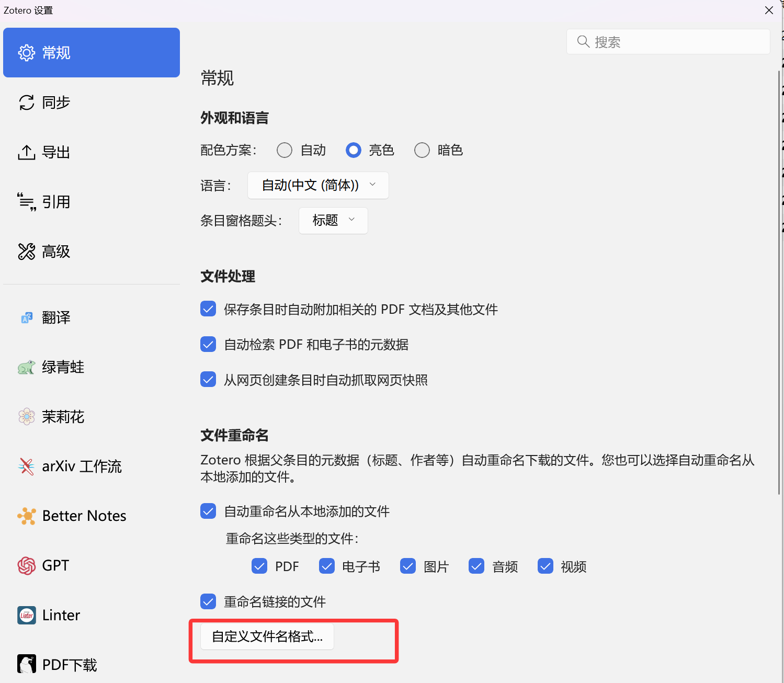This screenshot has height=683, width=784.
Task: Uncheck the automatic webpage snapshot (网页快照) checkbox
Action: pos(208,380)
